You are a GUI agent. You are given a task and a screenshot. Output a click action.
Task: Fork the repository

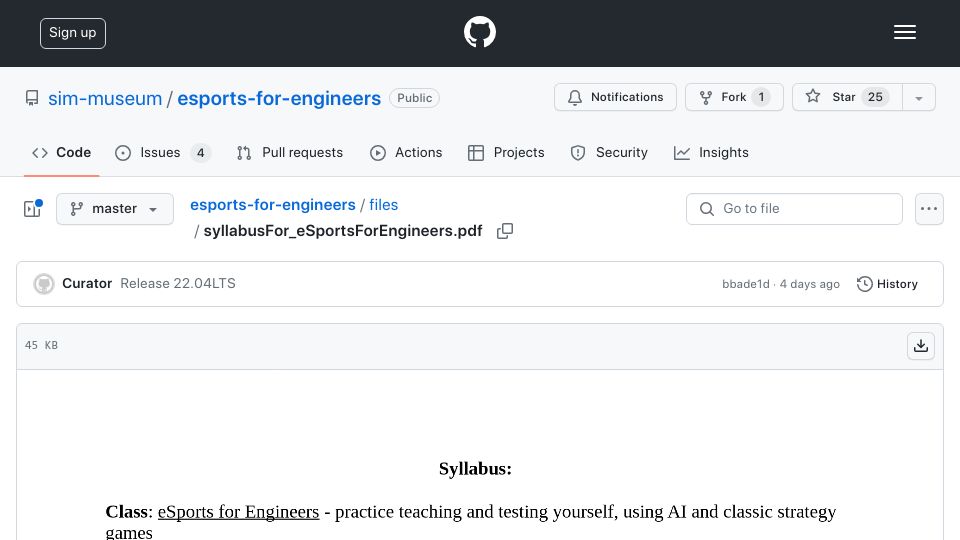(x=734, y=97)
